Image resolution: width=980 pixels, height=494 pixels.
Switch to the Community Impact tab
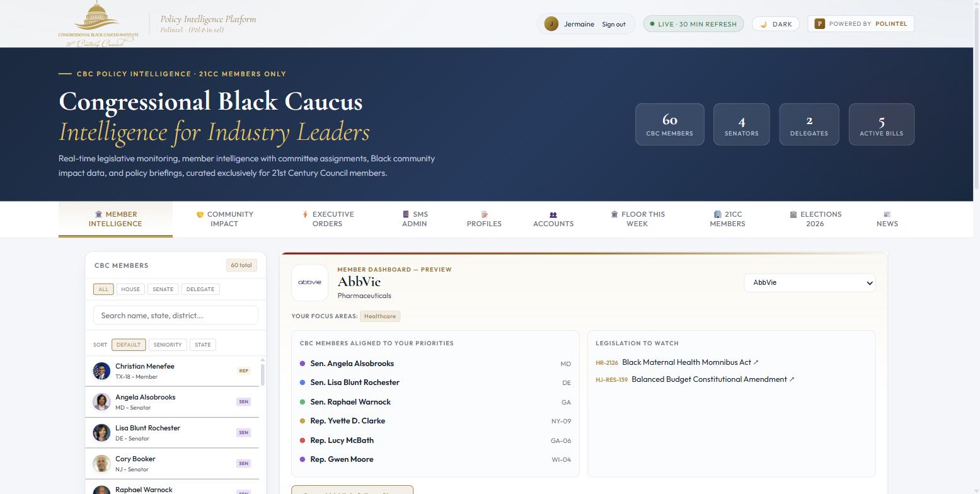(224, 219)
